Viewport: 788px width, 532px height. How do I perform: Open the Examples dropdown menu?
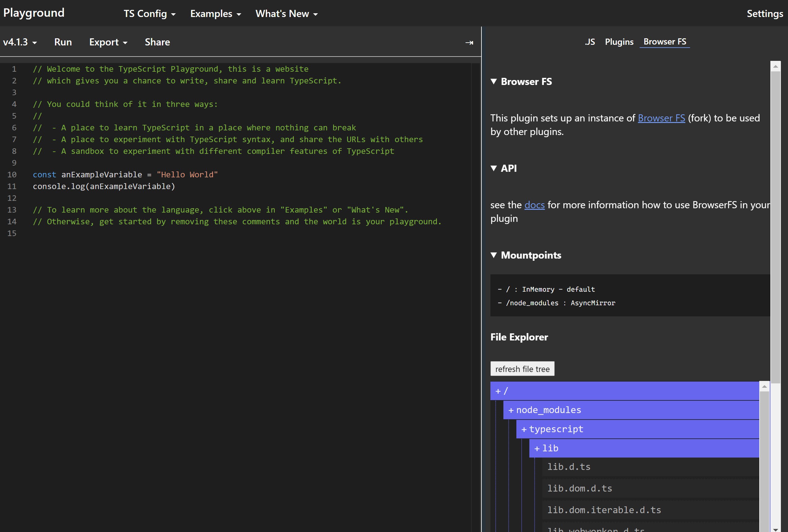pos(216,14)
